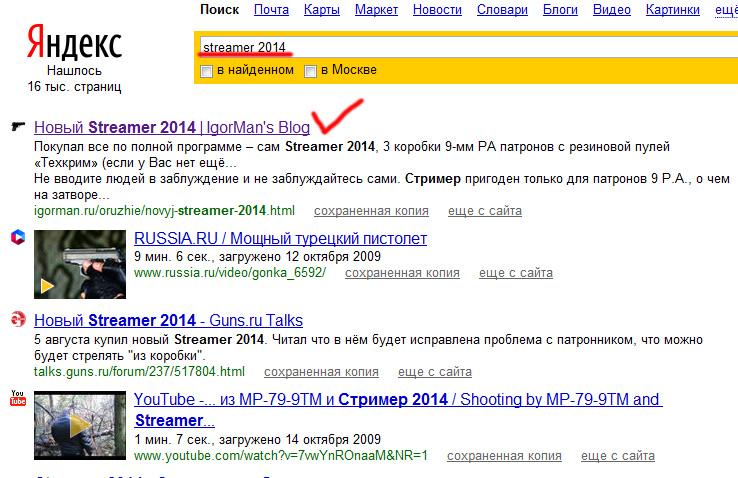The height and width of the screenshot is (478, 738).
Task: Play the YouTube MP-79-9TM video thumbnail
Action: pos(80,425)
